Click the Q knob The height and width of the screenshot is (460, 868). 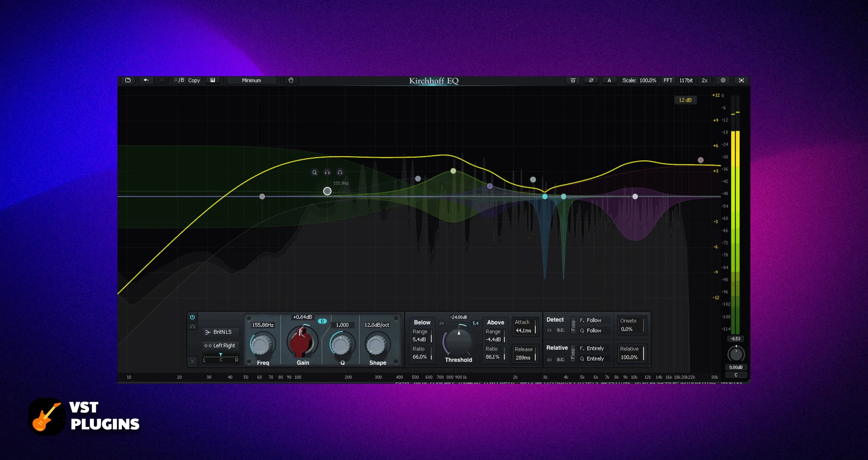pos(342,345)
